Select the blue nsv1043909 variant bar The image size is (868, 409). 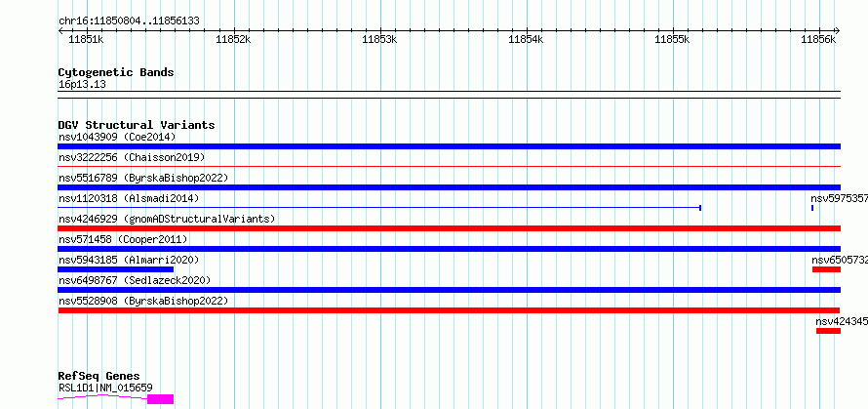click(449, 146)
